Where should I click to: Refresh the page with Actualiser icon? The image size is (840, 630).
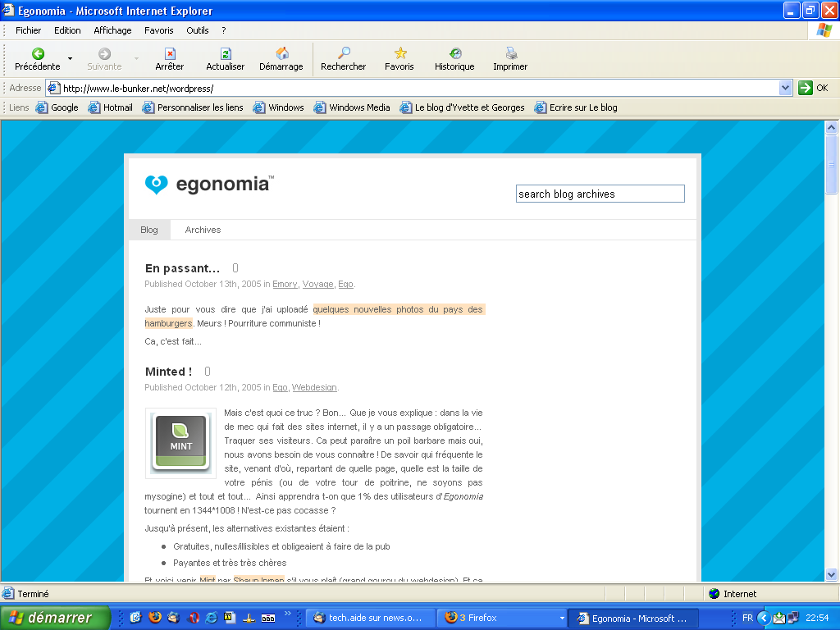click(x=226, y=54)
